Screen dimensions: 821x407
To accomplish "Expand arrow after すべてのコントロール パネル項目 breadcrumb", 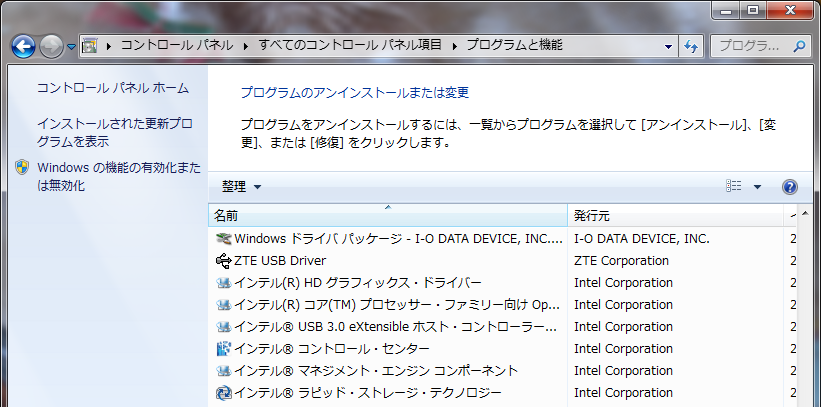I will pyautogui.click(x=454, y=46).
